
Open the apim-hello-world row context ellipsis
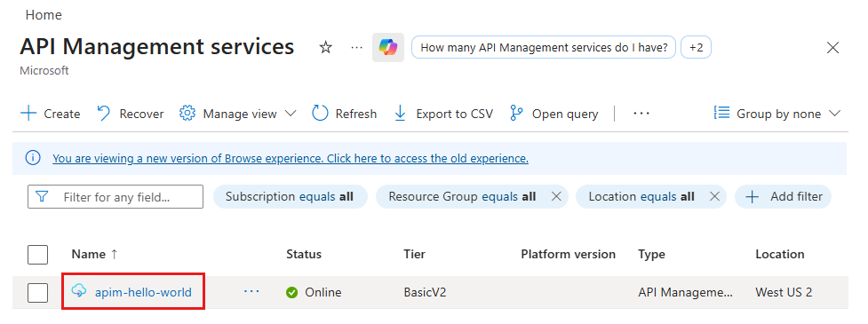(x=251, y=291)
